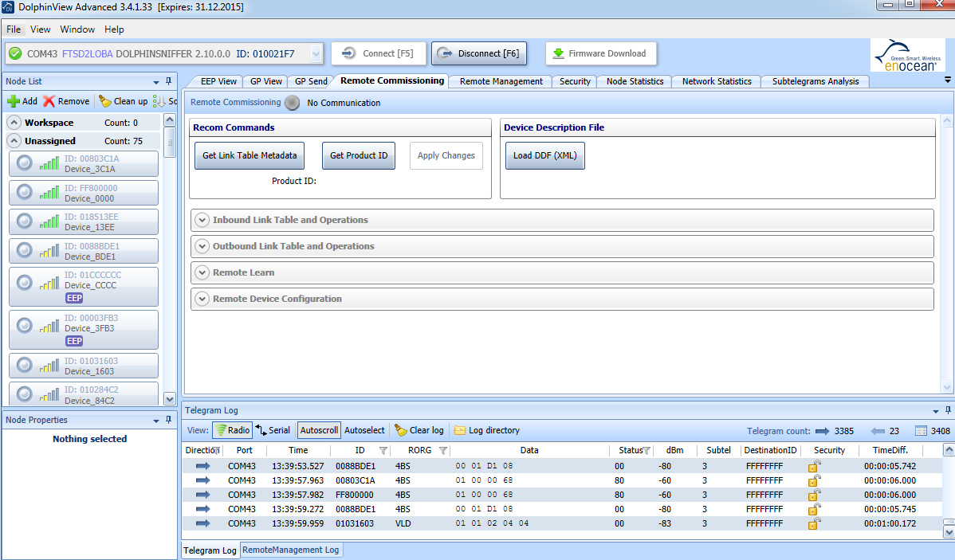Expand the Remote Learn section
Image resolution: width=955 pixels, height=560 pixels.
coord(202,272)
